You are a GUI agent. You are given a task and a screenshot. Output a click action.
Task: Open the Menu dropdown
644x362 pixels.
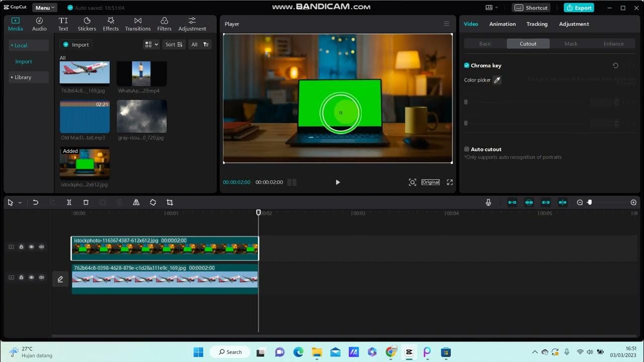coord(45,8)
